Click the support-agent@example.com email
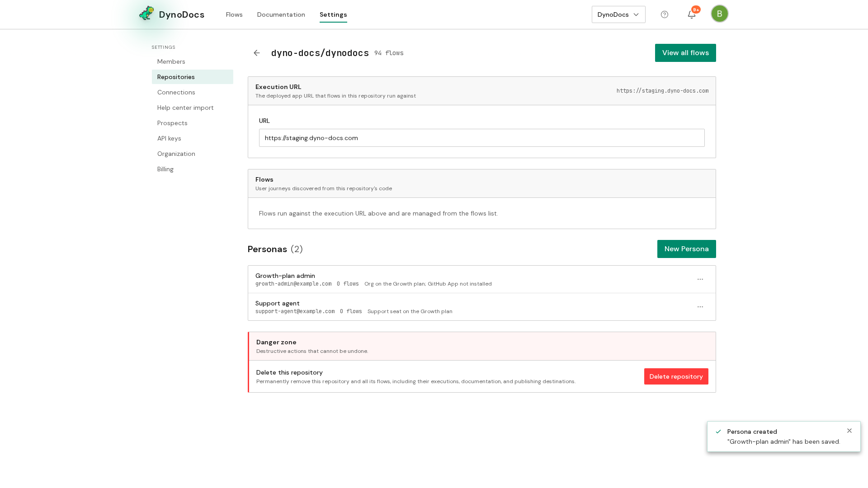Image resolution: width=868 pixels, height=488 pixels. 295,311
